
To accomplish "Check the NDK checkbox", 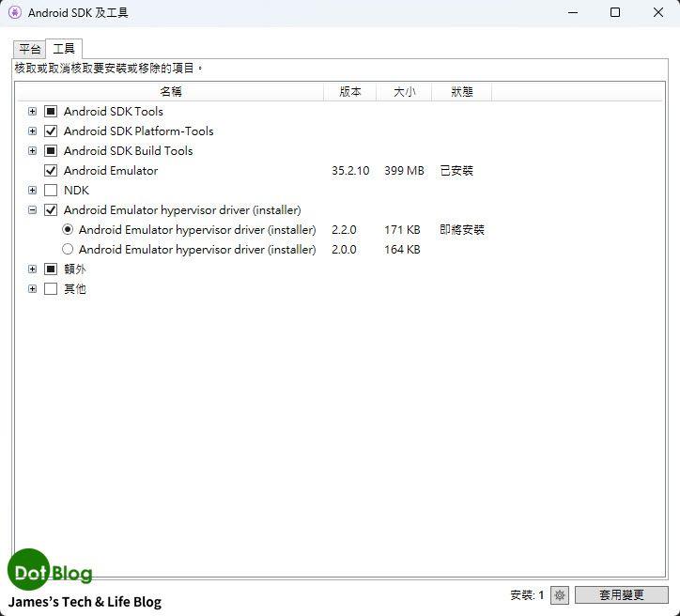I will (51, 191).
